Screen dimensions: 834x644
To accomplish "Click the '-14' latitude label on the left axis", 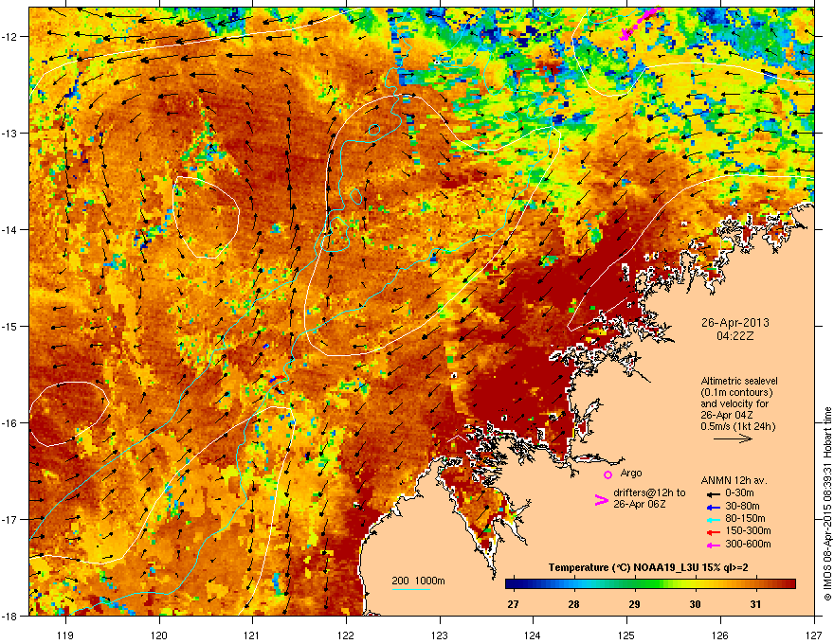I will [x=10, y=229].
